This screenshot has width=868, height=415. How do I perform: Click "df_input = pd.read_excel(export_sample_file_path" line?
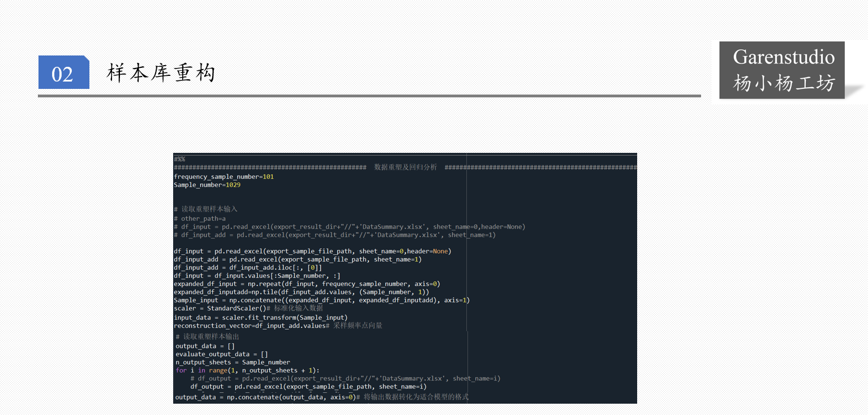(312, 251)
